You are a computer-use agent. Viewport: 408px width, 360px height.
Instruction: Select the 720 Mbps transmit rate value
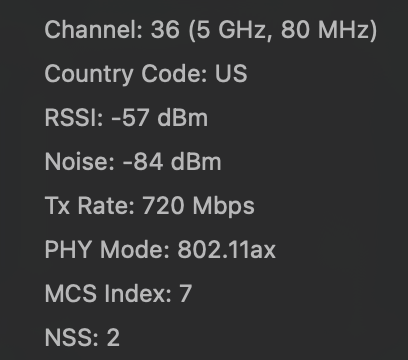pos(198,206)
